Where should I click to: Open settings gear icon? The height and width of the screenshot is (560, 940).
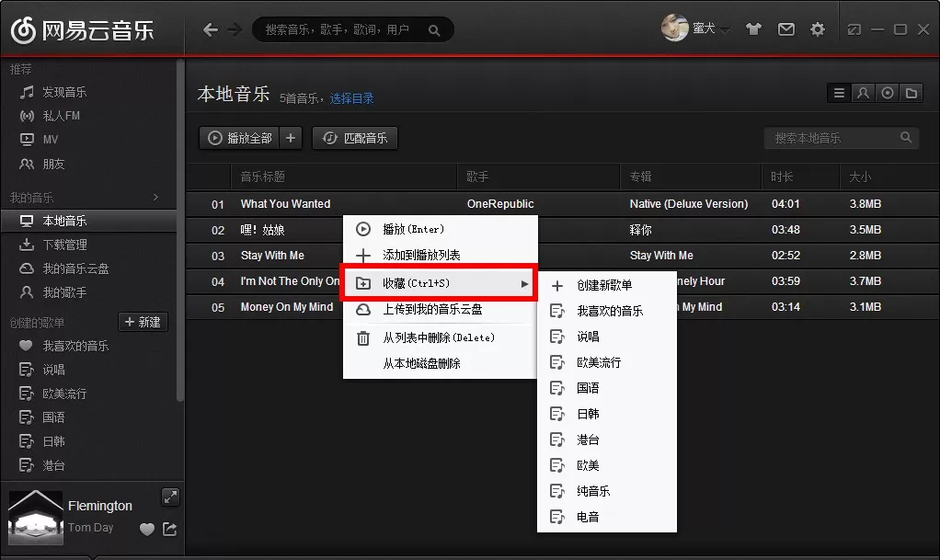[818, 29]
